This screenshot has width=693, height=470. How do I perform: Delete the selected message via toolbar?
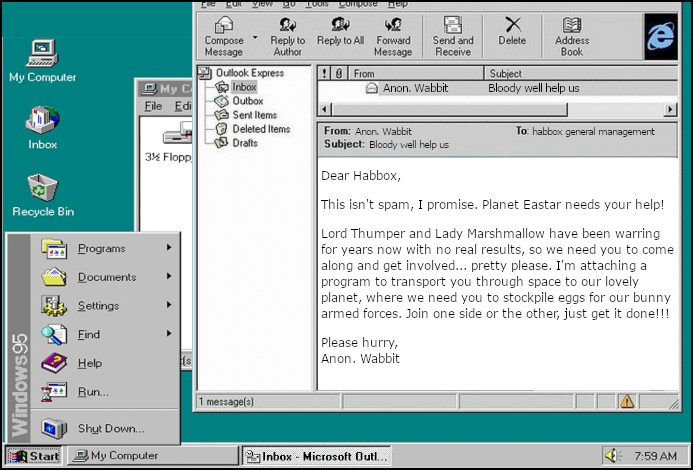(512, 26)
